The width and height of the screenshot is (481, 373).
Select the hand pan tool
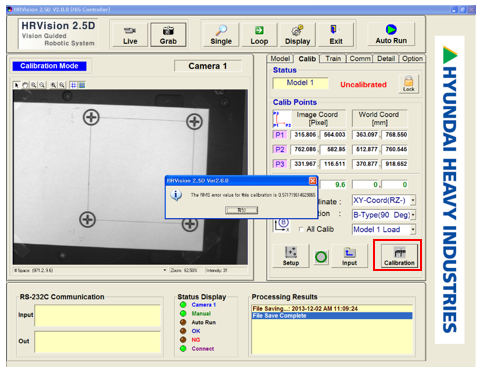coord(25,85)
